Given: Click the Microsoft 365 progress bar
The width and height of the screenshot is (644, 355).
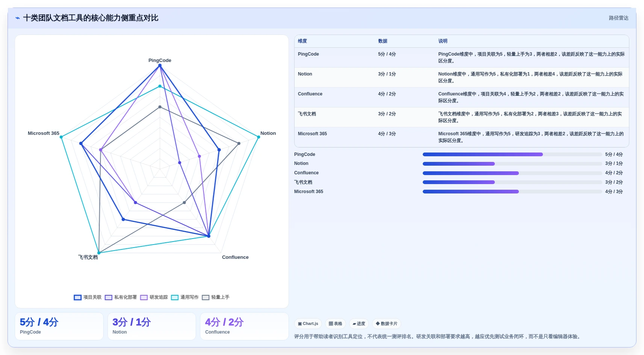Looking at the screenshot, I should pyautogui.click(x=512, y=192).
